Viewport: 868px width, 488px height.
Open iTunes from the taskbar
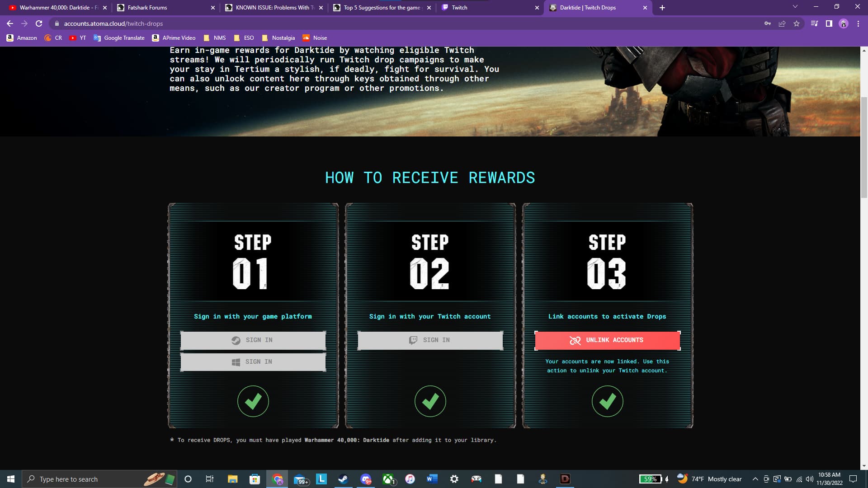coord(410,479)
